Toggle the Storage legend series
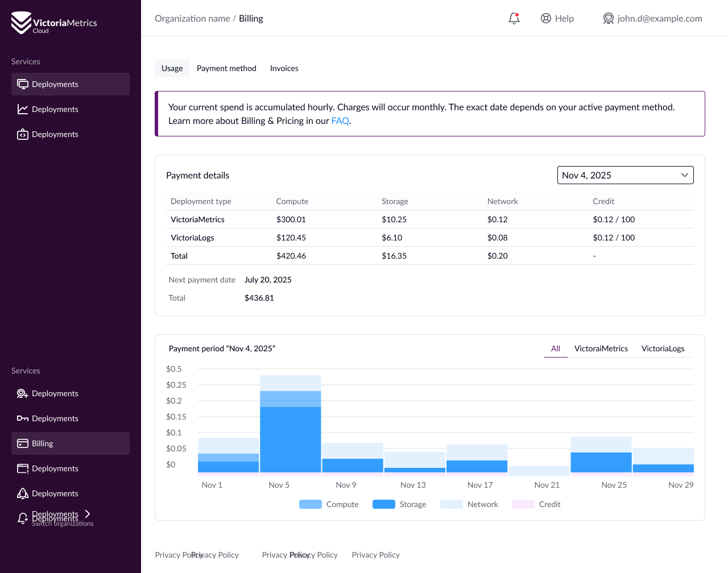 (399, 504)
